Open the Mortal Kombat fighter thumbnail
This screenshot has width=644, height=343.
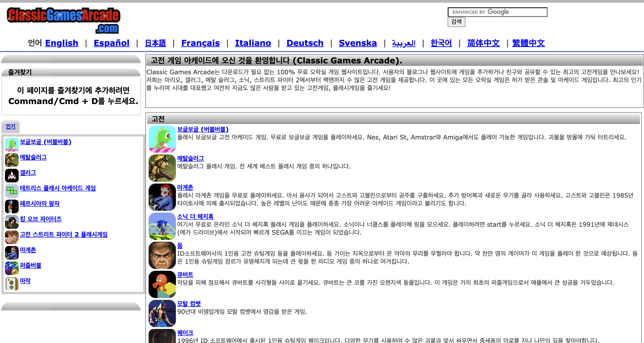[x=162, y=313]
